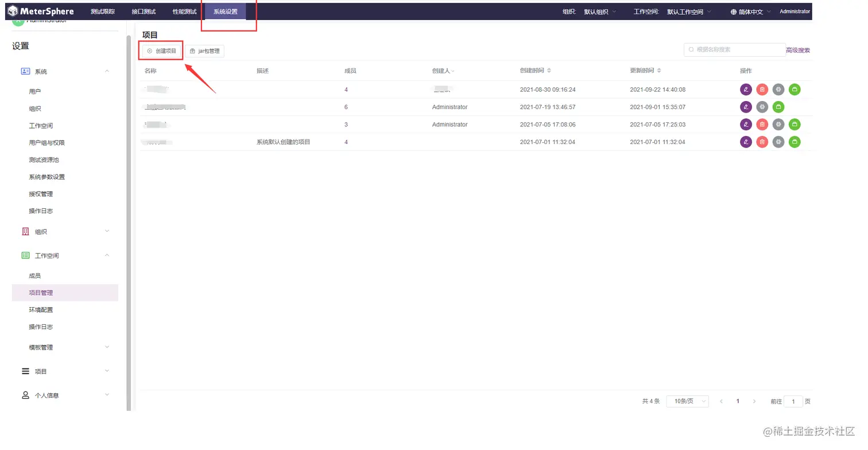Screen dimensions: 868x450
Task: Click green icon for project updated 2021-07-01 11:32:04
Action: tap(795, 142)
